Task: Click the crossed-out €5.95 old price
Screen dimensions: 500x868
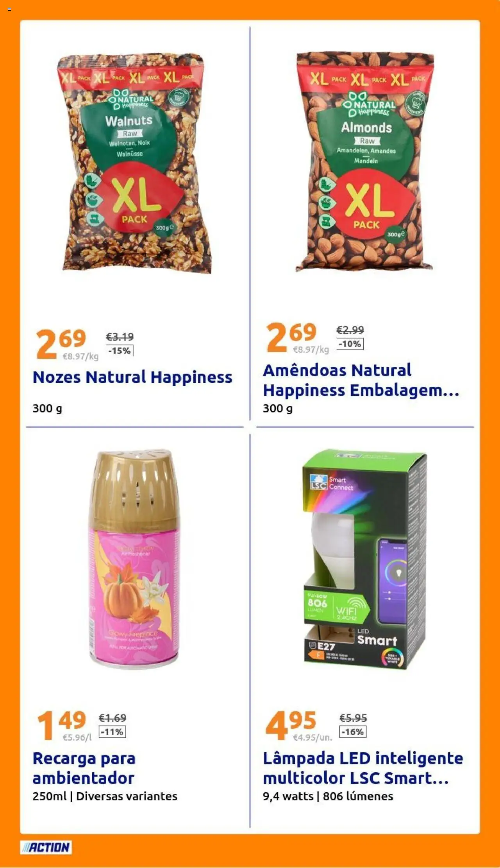Action: point(353,718)
